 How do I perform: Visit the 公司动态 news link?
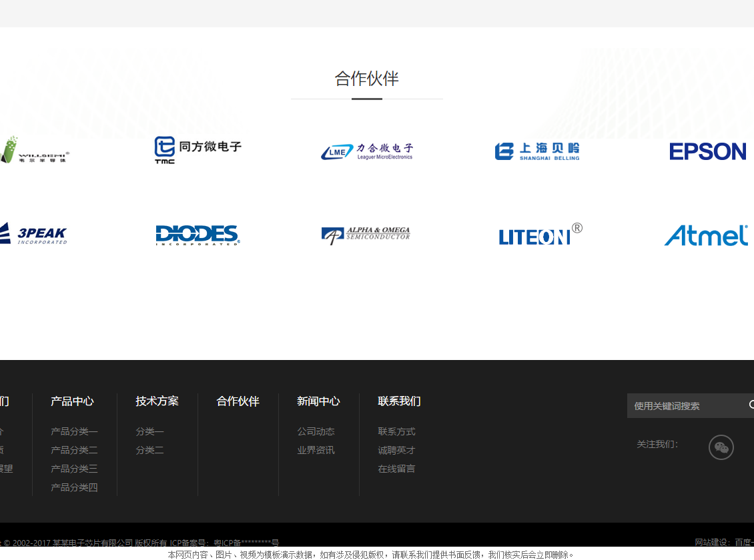coord(316,431)
